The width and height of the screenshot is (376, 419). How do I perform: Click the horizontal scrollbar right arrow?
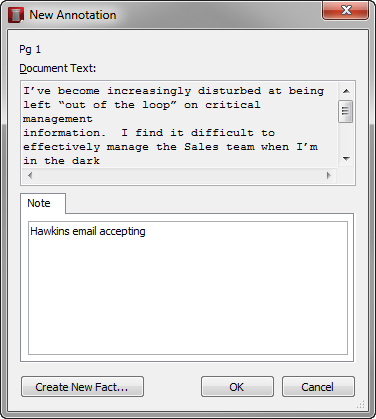coord(329,175)
